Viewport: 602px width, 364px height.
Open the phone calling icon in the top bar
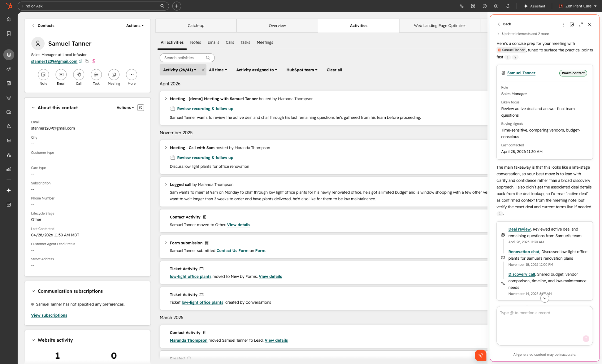click(x=462, y=6)
